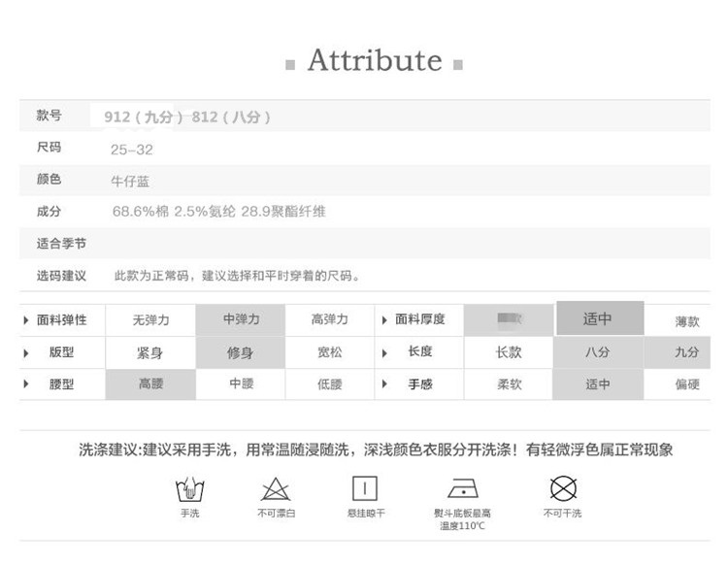Click the 颜色 label
728x566 pixels.
[49, 179]
